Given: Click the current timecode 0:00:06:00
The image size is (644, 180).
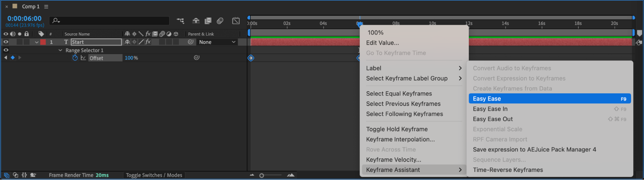Looking at the screenshot, I should [x=24, y=18].
